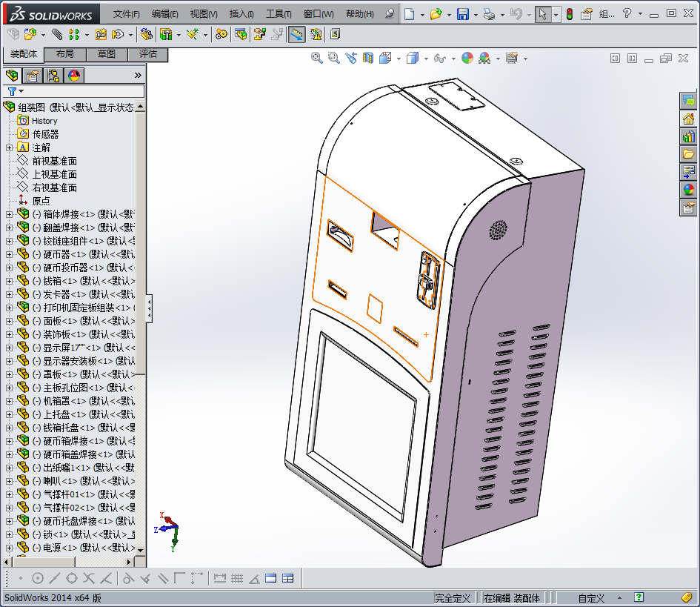Click the Help question mark icon

tap(627, 14)
